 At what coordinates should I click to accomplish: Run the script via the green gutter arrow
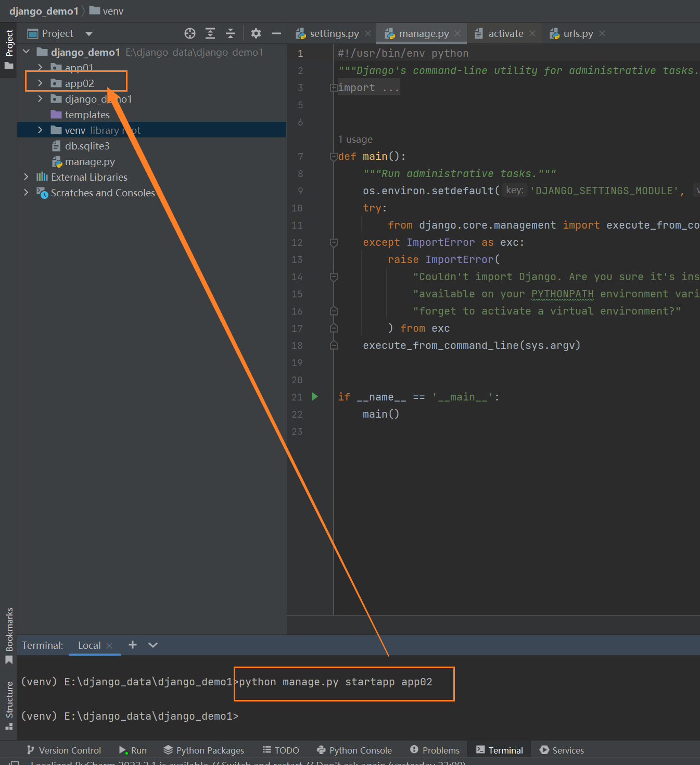tap(315, 396)
